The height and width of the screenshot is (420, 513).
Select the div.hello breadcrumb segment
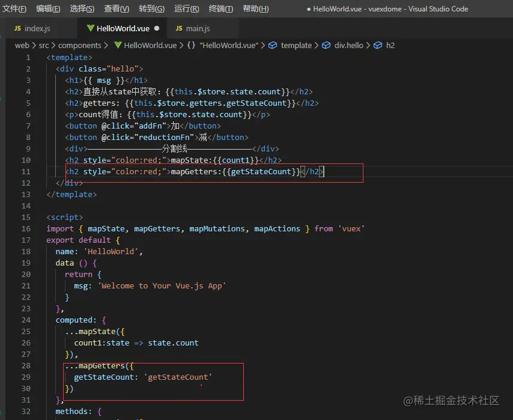[349, 45]
